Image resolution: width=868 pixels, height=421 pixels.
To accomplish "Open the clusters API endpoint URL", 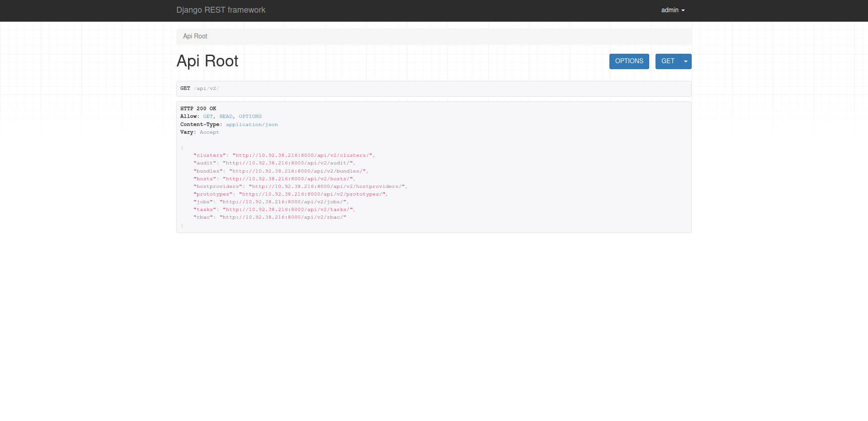I will tap(302, 155).
